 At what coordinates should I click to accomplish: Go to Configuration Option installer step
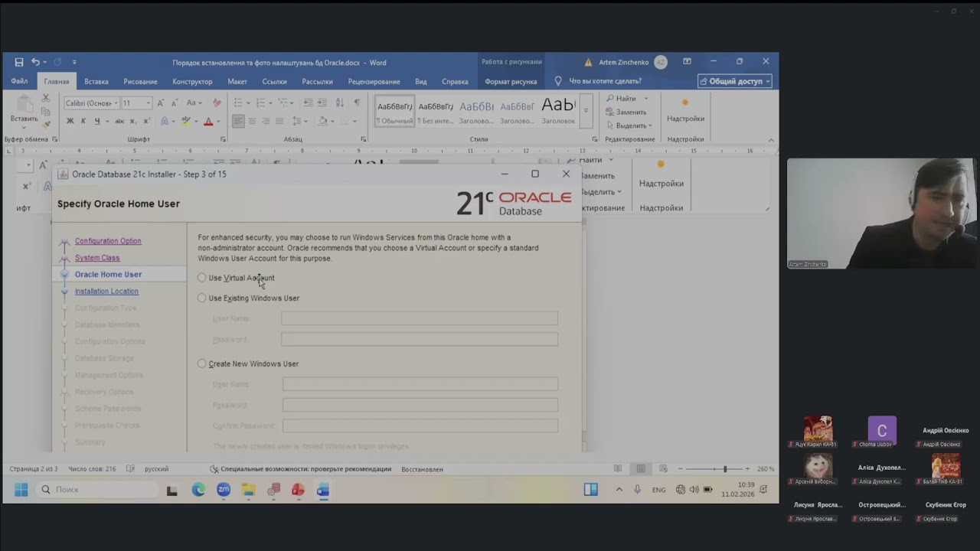coord(108,241)
